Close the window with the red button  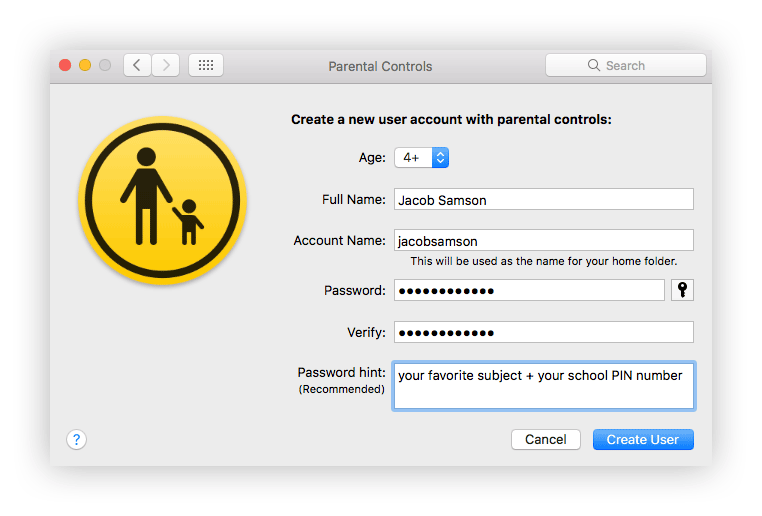coord(65,65)
